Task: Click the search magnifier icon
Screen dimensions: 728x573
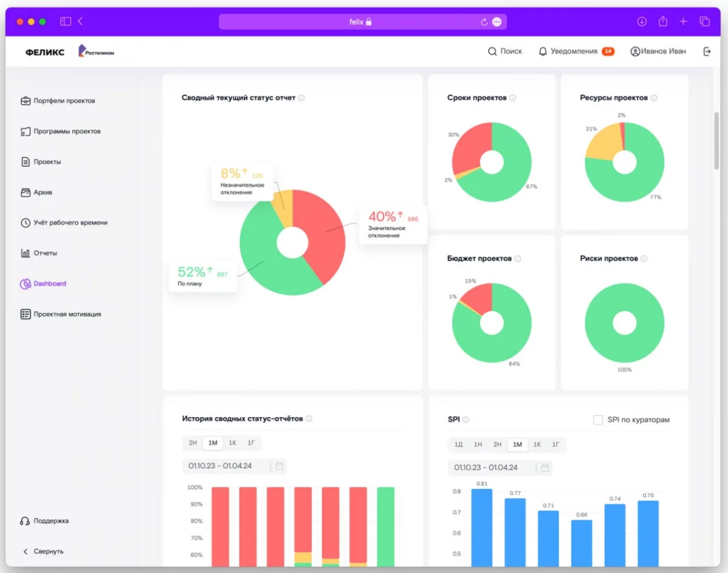Action: (x=492, y=52)
